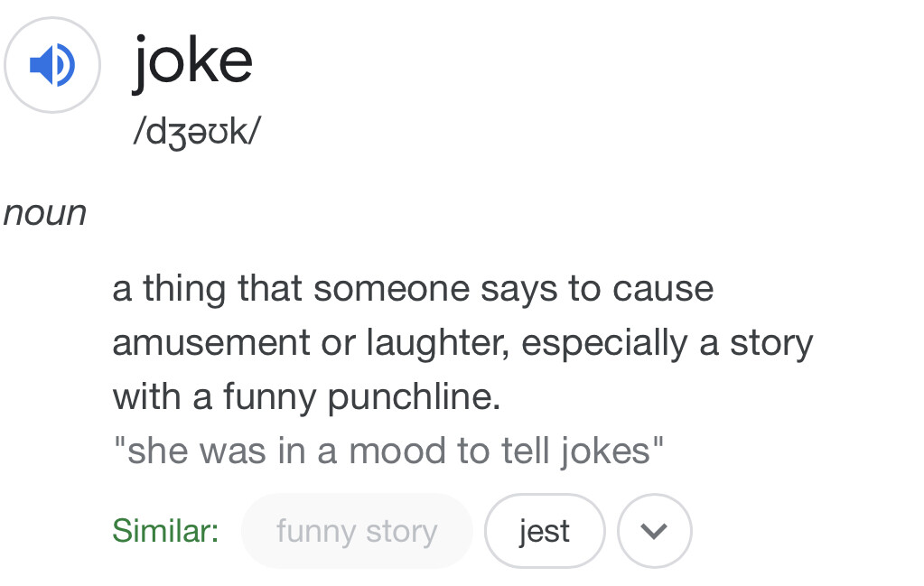Click the word "mood" in the example sentence

pos(398,451)
